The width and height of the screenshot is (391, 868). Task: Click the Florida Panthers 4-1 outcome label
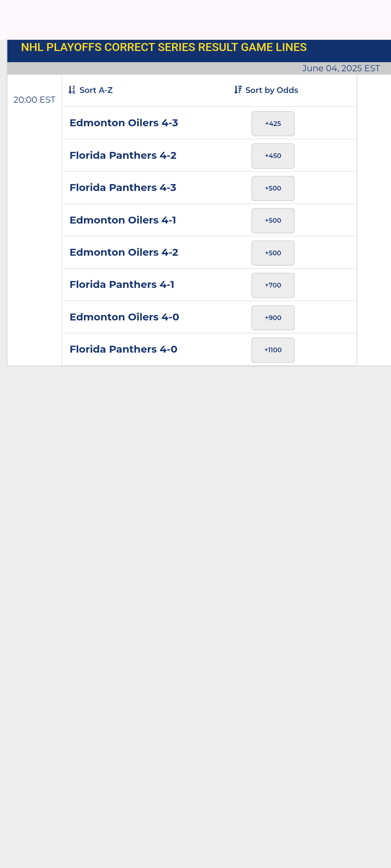tap(122, 285)
